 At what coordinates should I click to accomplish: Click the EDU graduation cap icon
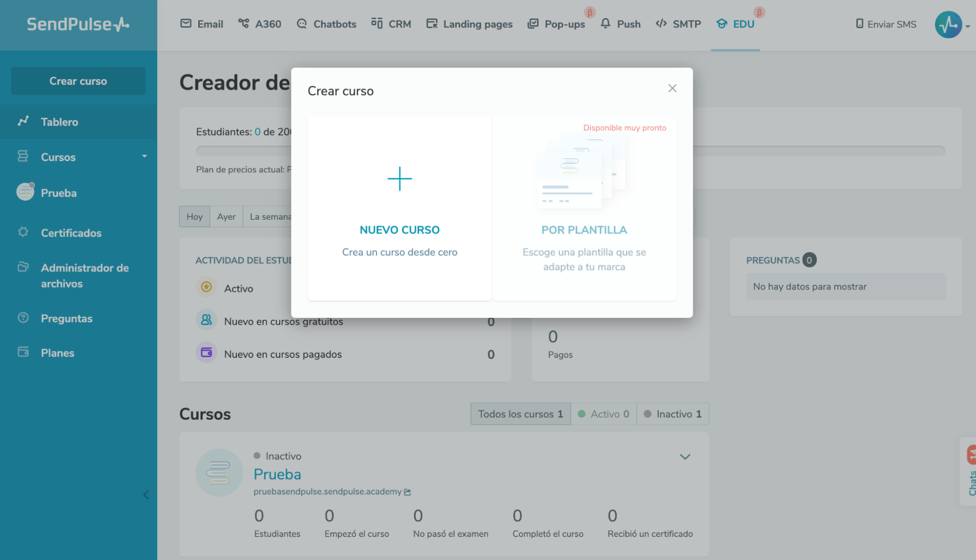click(722, 23)
